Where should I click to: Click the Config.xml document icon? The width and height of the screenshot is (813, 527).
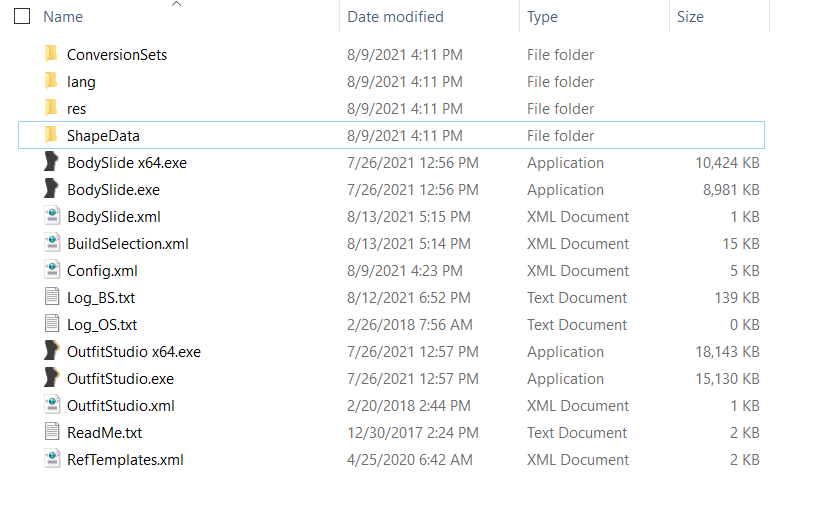coord(52,269)
